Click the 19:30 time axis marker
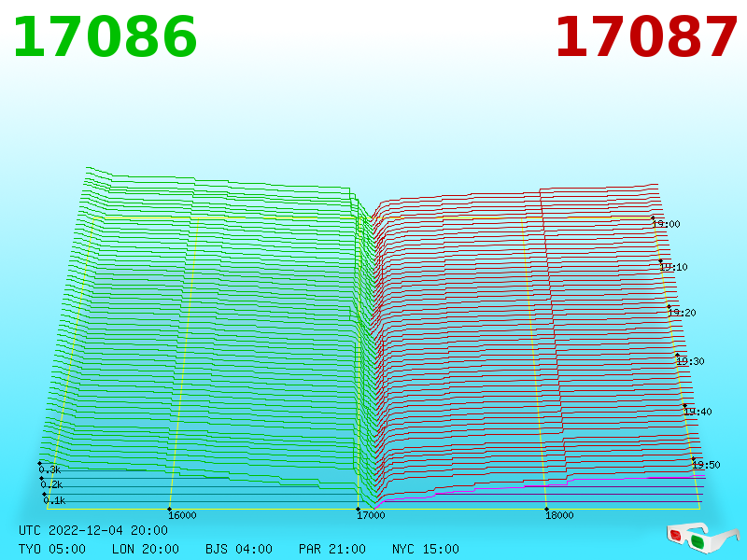 click(690, 361)
